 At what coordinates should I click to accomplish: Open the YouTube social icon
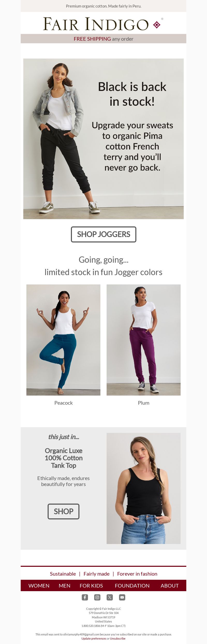(122, 597)
